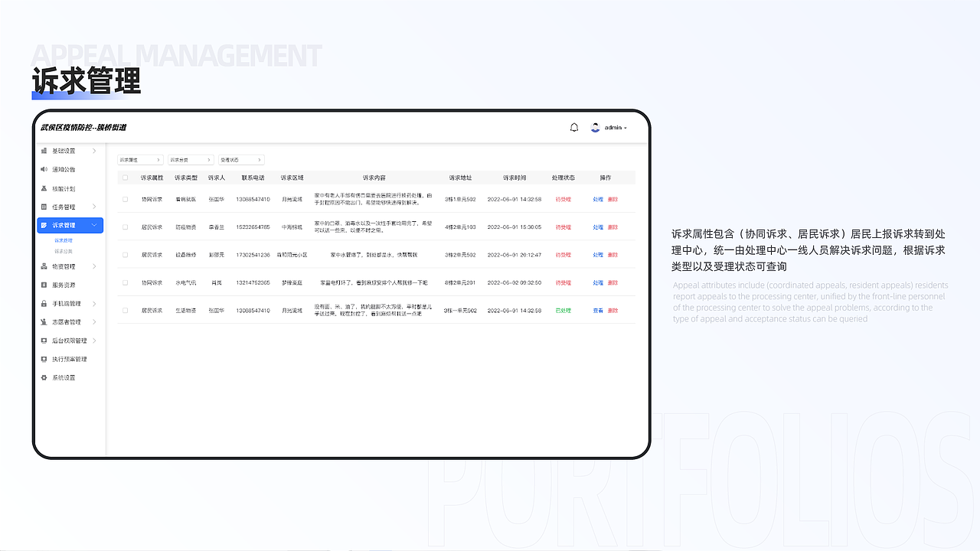Image resolution: width=980 pixels, height=551 pixels.
Task: Click 删除 for the 已处理 row
Action: point(612,311)
